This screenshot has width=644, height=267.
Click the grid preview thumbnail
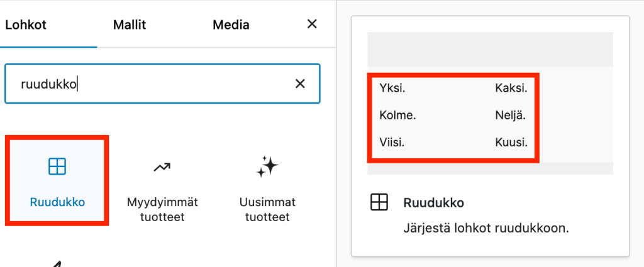pos(490,104)
